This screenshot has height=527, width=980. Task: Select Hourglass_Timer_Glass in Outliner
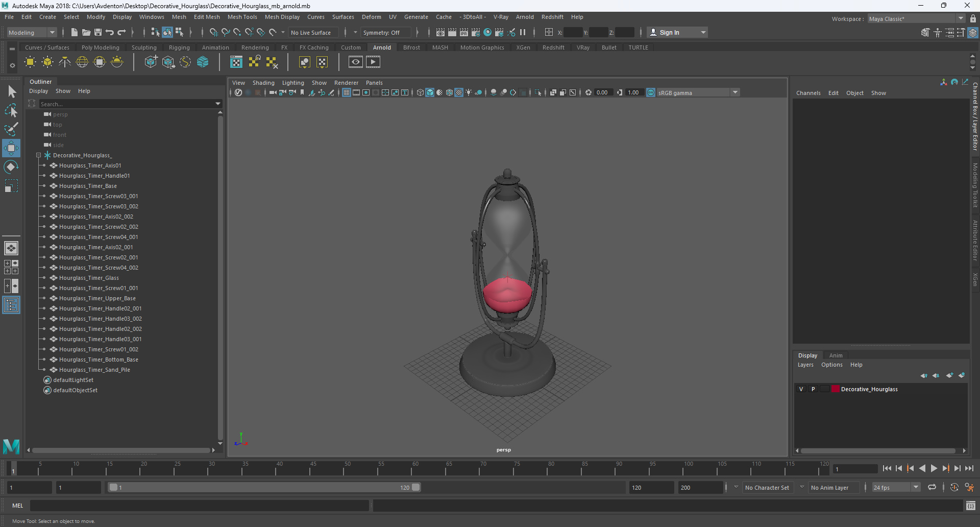[89, 278]
